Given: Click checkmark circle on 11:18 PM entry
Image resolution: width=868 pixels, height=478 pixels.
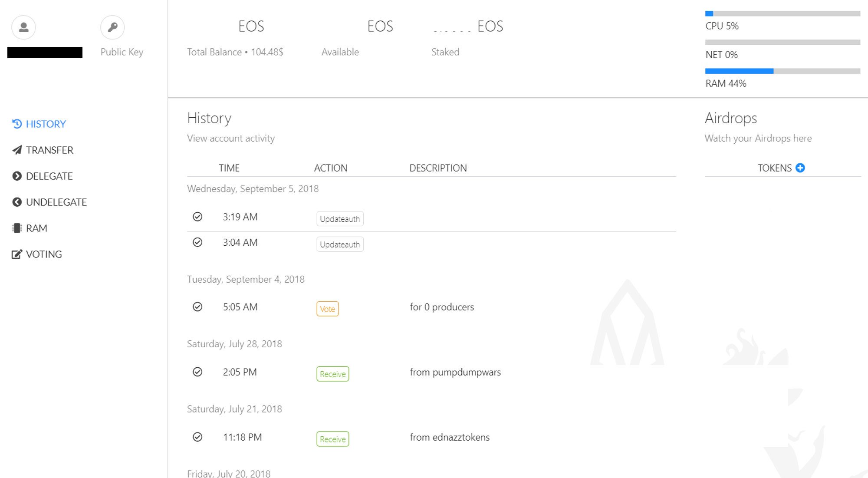Looking at the screenshot, I should pyautogui.click(x=197, y=437).
